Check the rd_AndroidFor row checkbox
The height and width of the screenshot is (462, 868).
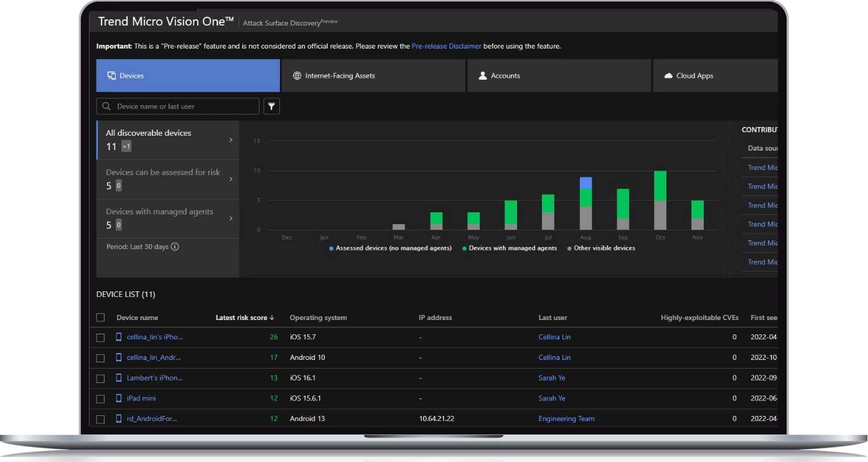pyautogui.click(x=101, y=419)
